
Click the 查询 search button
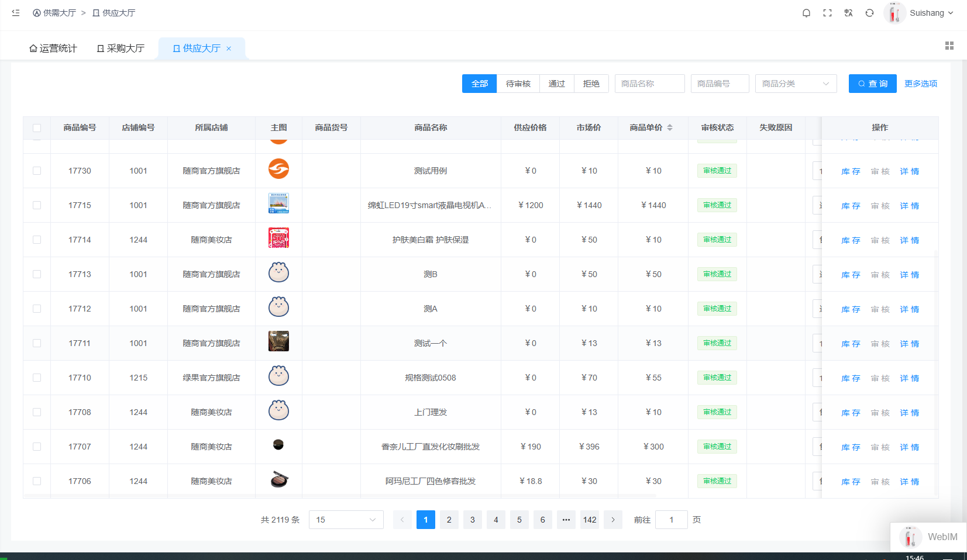(873, 84)
